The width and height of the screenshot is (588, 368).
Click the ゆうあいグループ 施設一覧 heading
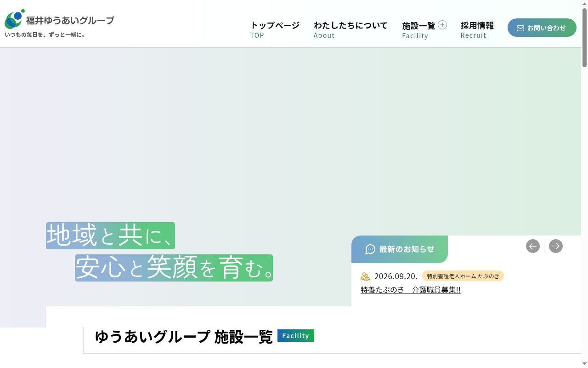(x=184, y=336)
